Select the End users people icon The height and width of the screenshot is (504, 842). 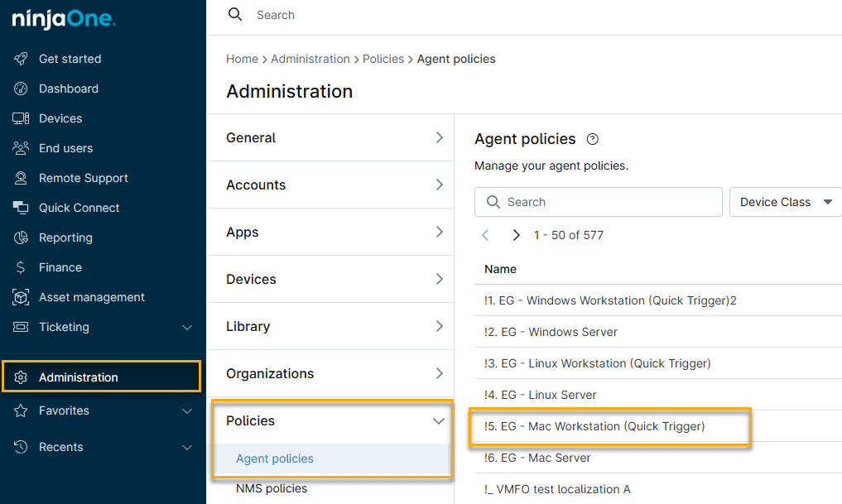point(21,148)
